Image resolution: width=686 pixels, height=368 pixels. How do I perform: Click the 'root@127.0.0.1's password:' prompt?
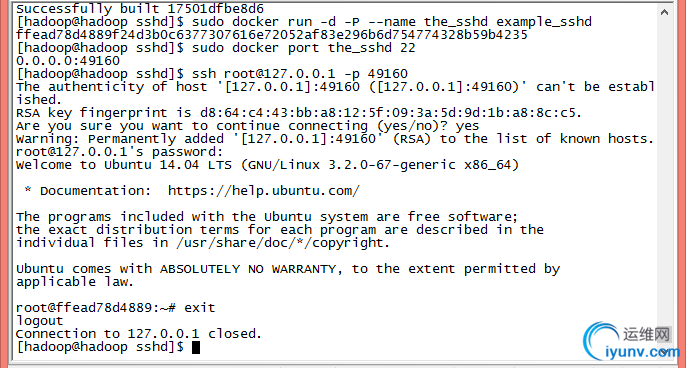[x=119, y=152]
